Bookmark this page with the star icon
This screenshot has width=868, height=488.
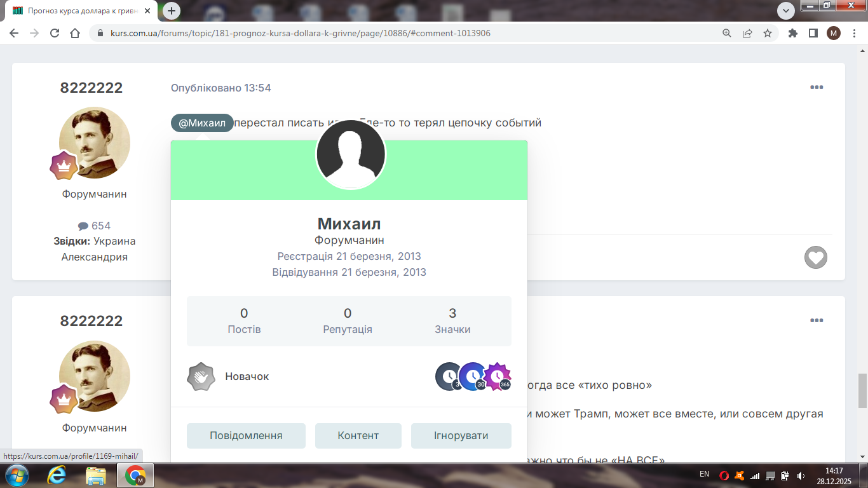[768, 33]
